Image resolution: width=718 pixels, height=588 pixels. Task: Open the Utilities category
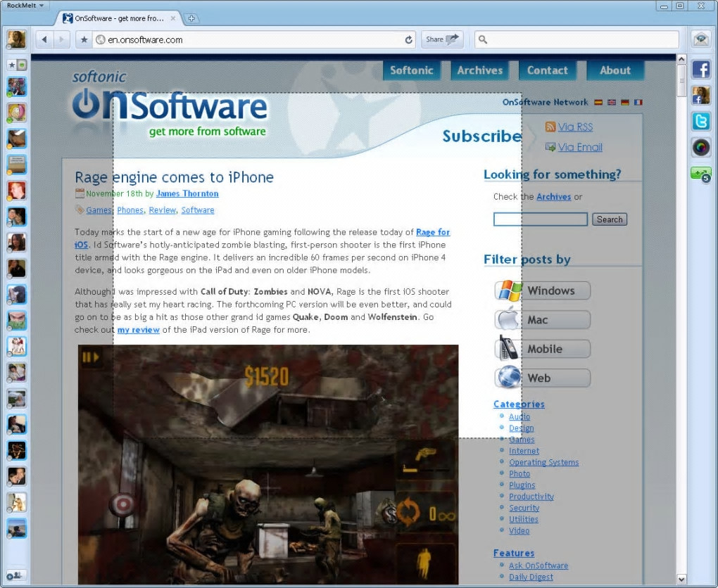pyautogui.click(x=524, y=519)
